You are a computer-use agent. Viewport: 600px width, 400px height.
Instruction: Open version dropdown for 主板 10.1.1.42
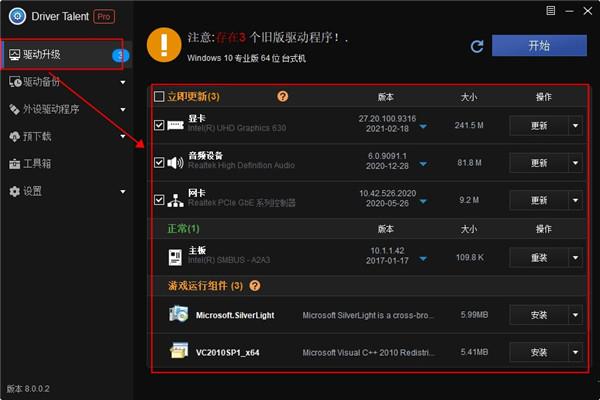click(423, 259)
